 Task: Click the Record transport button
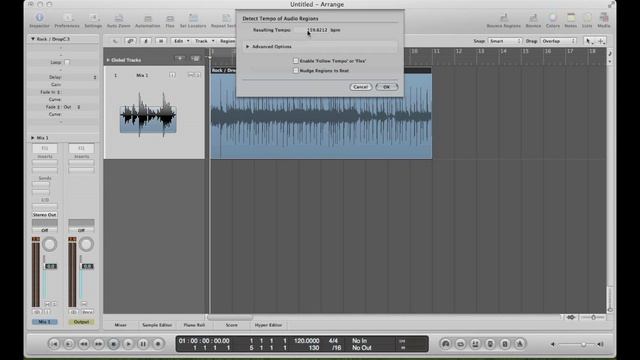coord(158,344)
